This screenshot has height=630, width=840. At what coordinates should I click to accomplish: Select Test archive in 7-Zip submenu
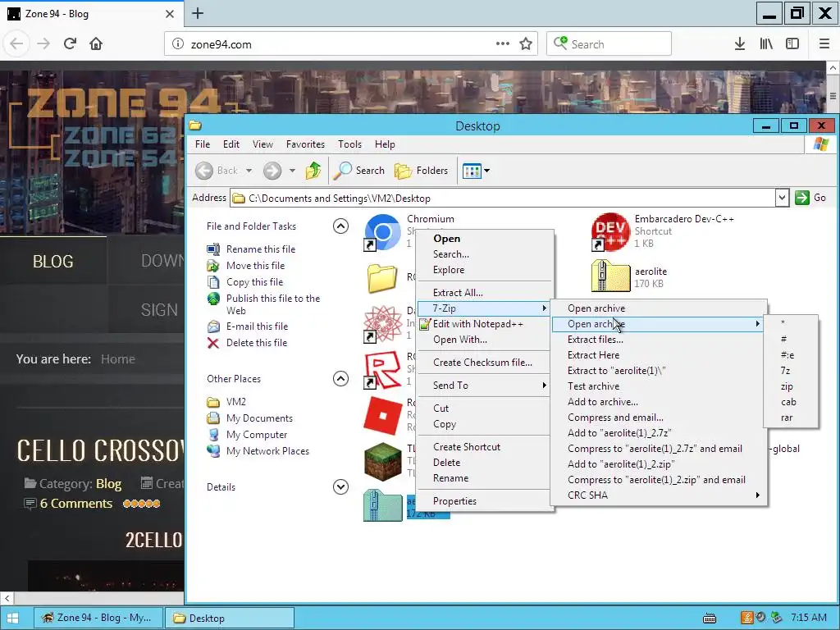click(659, 386)
